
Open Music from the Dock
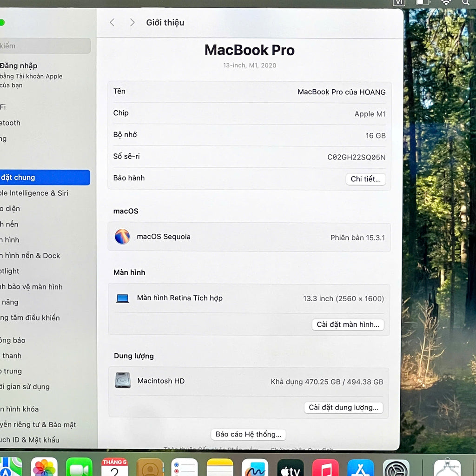coord(325,467)
